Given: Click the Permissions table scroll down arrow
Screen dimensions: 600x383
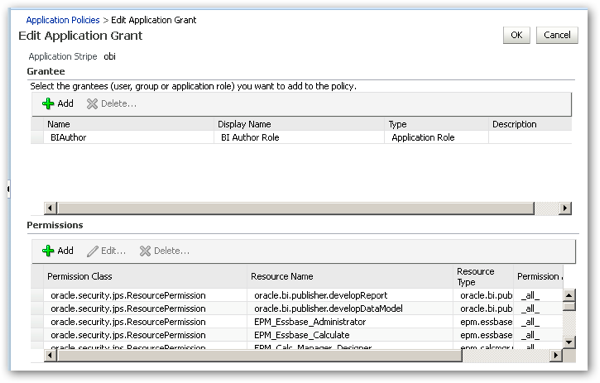Looking at the screenshot, I should coord(569,342).
